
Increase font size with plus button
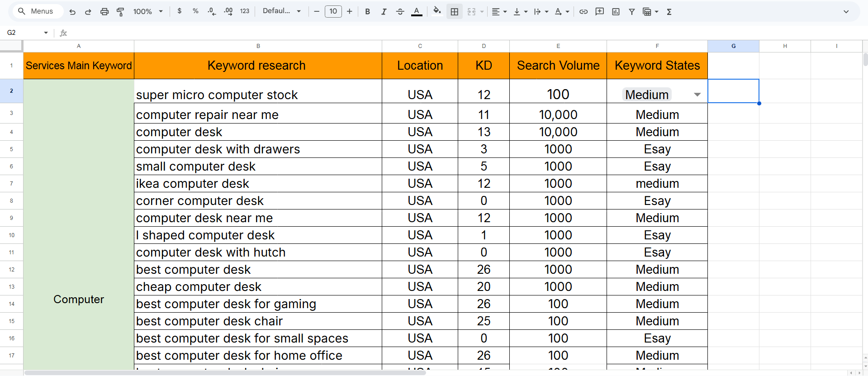[x=350, y=11]
